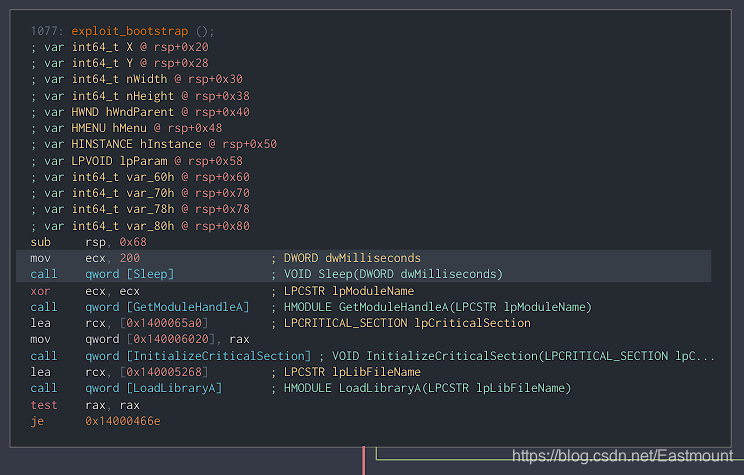This screenshot has width=744, height=475.
Task: Follow the je jump target 0x14000466e
Action: 123,421
